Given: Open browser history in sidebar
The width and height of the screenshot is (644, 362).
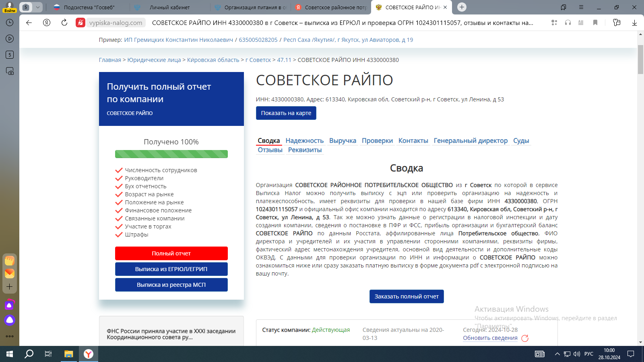Looking at the screenshot, I should (x=10, y=23).
